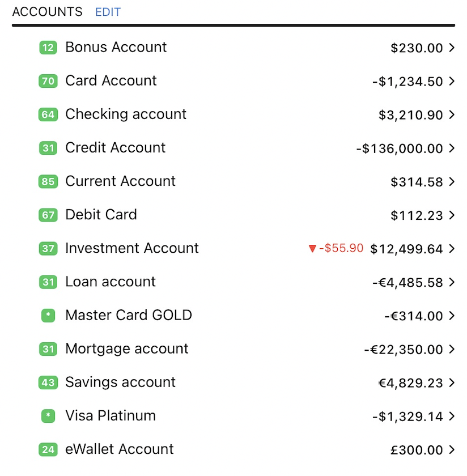
Task: Click the red down triangle on Investment Account
Action: click(312, 249)
